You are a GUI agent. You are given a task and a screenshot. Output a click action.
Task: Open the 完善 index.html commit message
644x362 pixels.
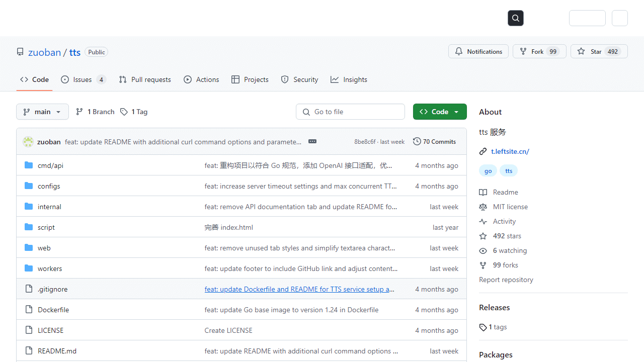click(x=229, y=227)
